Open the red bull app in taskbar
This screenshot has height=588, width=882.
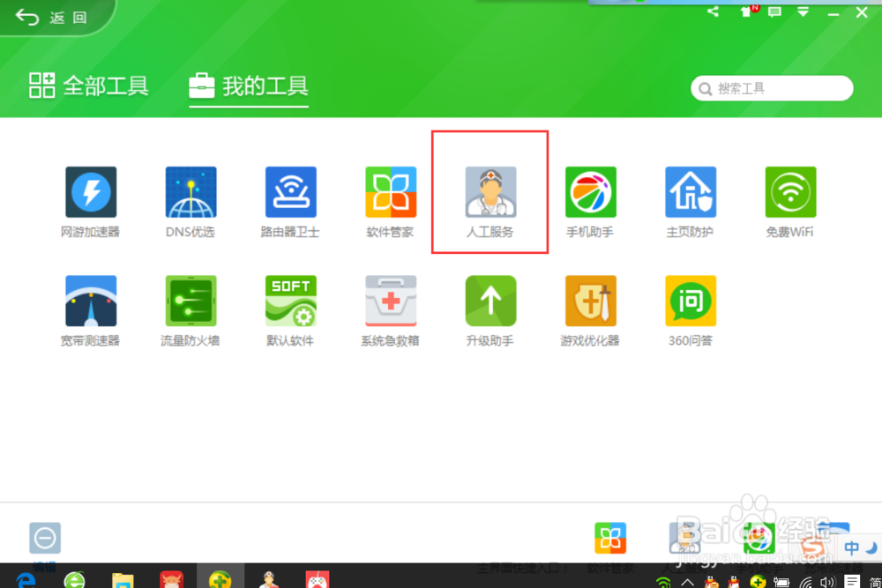[x=172, y=579]
